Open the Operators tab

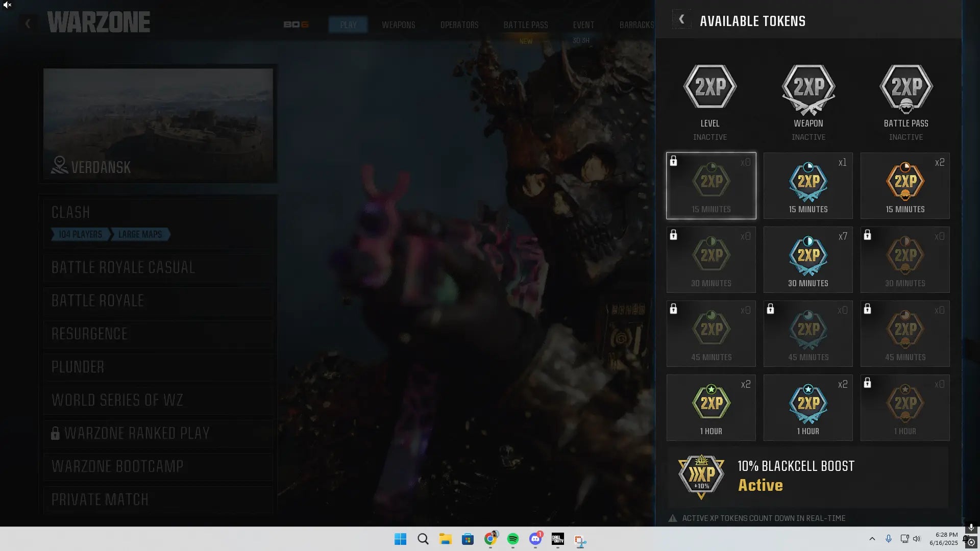pyautogui.click(x=459, y=25)
